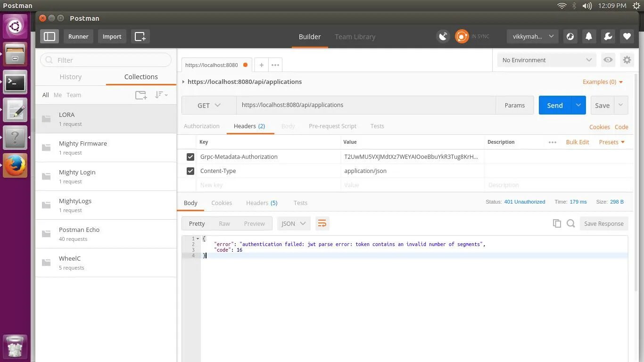Toggle the environment quick look eye
The width and height of the screenshot is (644, 362).
coord(608,60)
